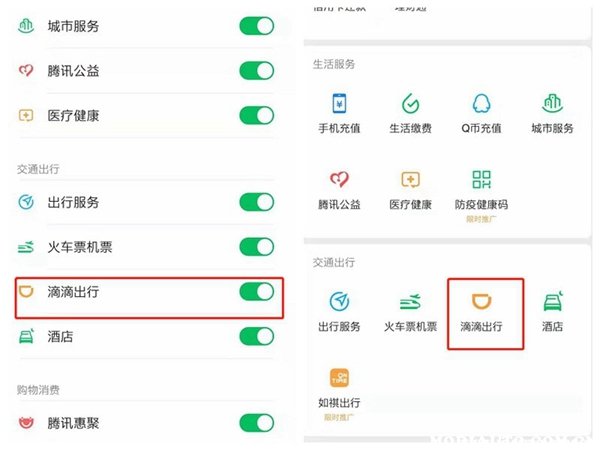Switch off the 火车票机票 toggle
The height and width of the screenshot is (450, 600).
click(x=257, y=247)
